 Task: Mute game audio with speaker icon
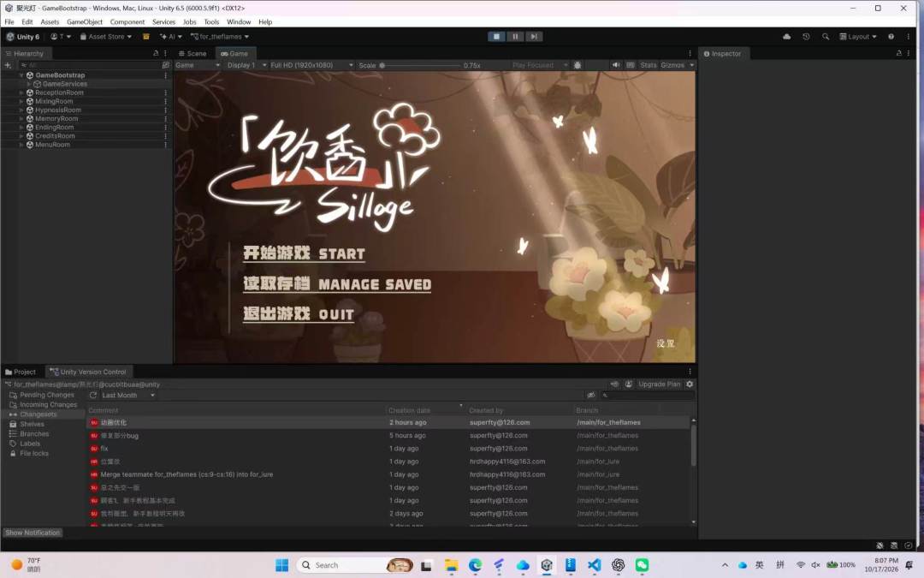click(x=616, y=65)
